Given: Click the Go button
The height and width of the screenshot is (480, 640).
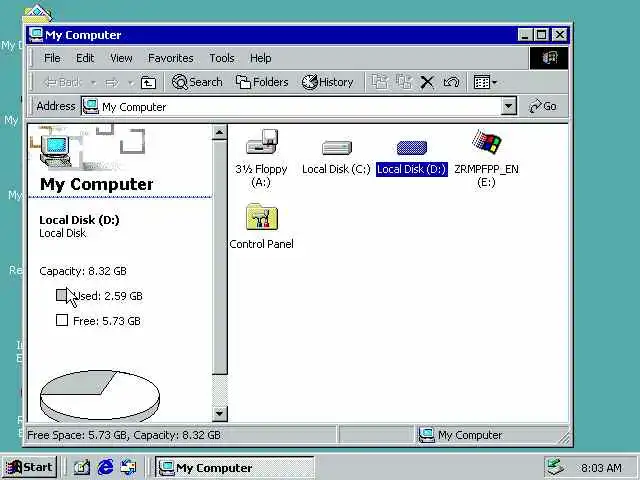Looking at the screenshot, I should coord(542,106).
